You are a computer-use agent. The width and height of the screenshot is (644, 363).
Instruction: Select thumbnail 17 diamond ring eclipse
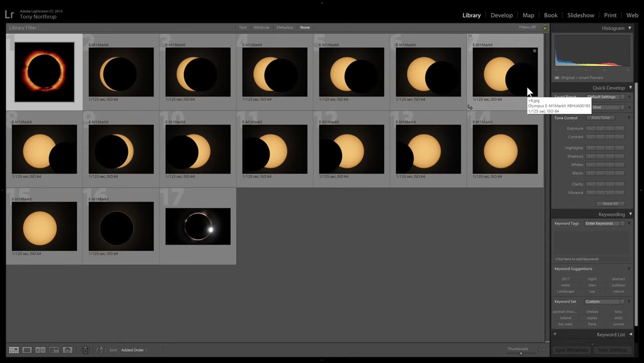(198, 226)
